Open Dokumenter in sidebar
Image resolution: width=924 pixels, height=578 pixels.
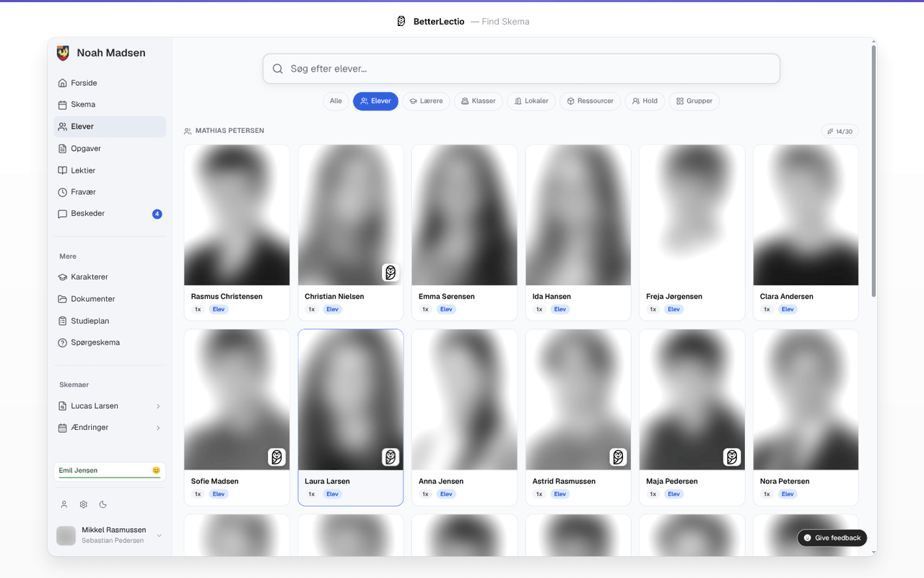pyautogui.click(x=110, y=299)
